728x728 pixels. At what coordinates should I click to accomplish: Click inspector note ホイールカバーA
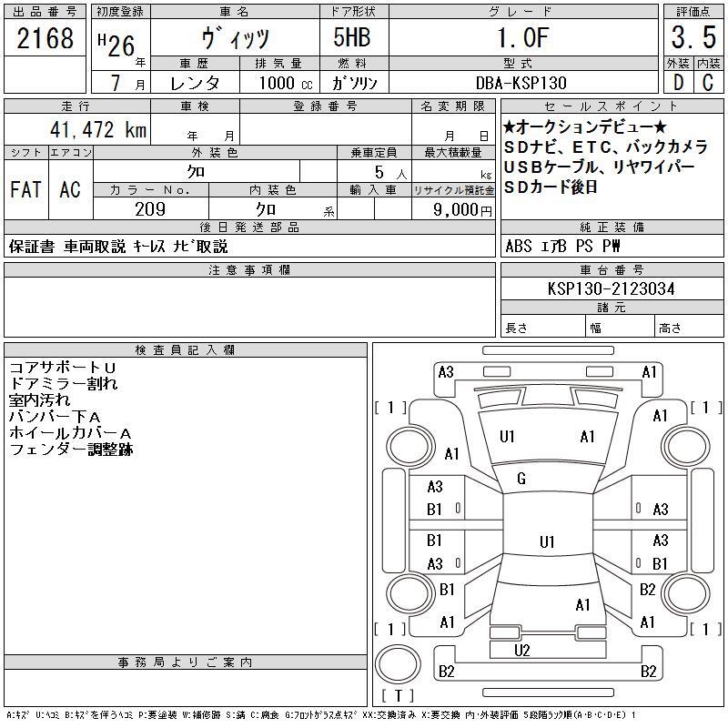70,433
